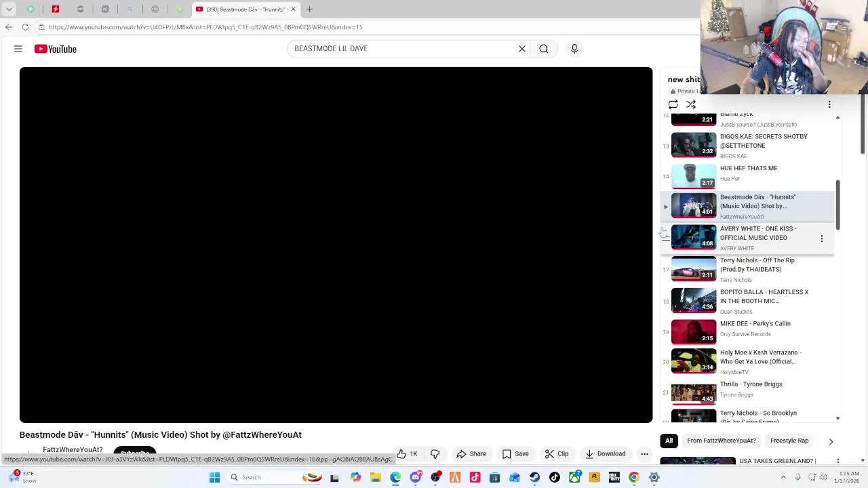Play MIKE BEE - Perky's Callin
This screenshot has height=488, width=868.
(749, 332)
